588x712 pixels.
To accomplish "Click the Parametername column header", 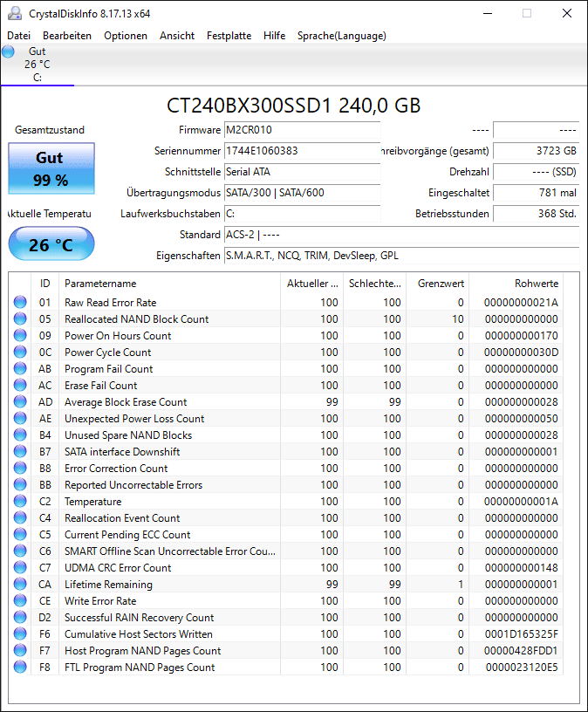I will (169, 284).
